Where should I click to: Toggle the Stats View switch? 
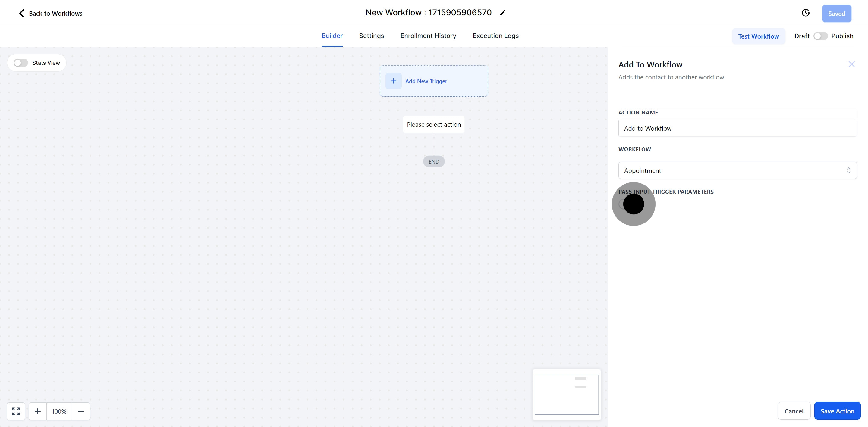pos(20,63)
